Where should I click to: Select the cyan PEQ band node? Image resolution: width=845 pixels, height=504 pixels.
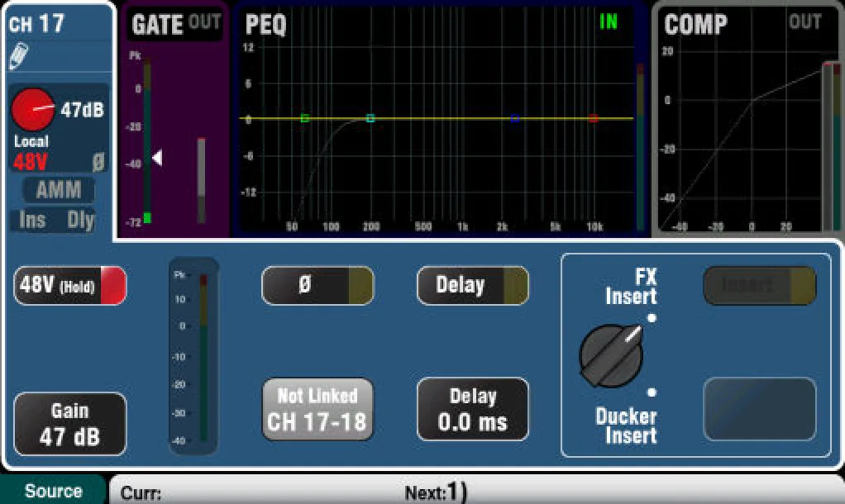(x=370, y=118)
